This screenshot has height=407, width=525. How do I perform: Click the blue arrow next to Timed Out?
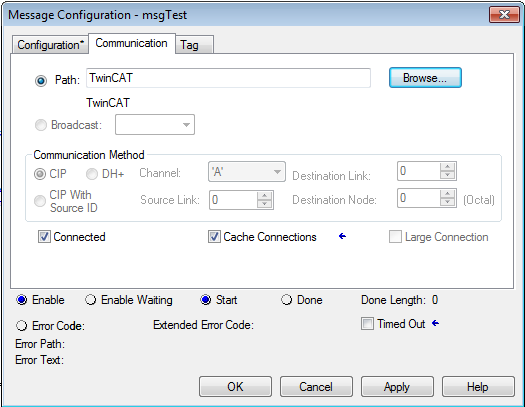pyautogui.click(x=435, y=323)
